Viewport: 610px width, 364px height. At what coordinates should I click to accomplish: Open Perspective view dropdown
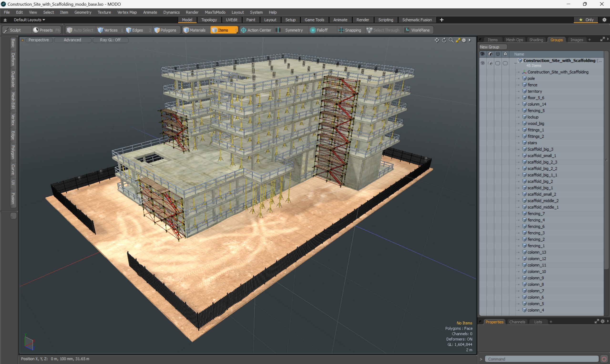[x=39, y=40]
